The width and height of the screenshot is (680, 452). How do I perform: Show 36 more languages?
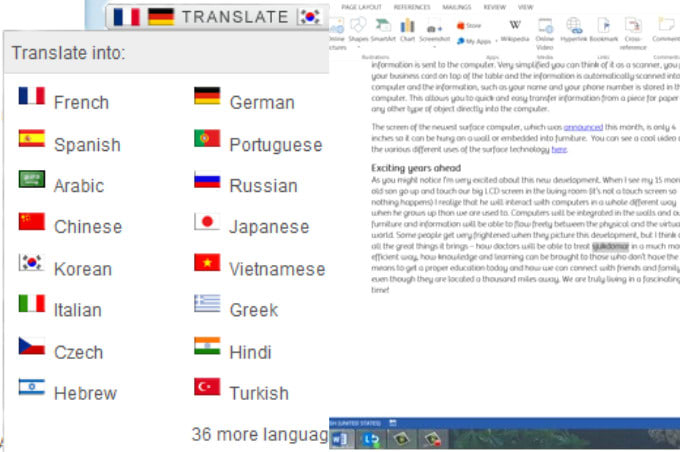[259, 434]
